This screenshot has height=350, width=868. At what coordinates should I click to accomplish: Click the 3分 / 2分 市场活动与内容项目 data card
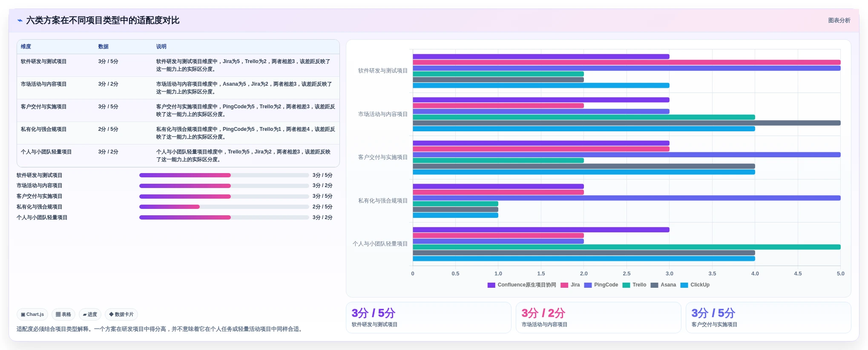click(x=598, y=318)
